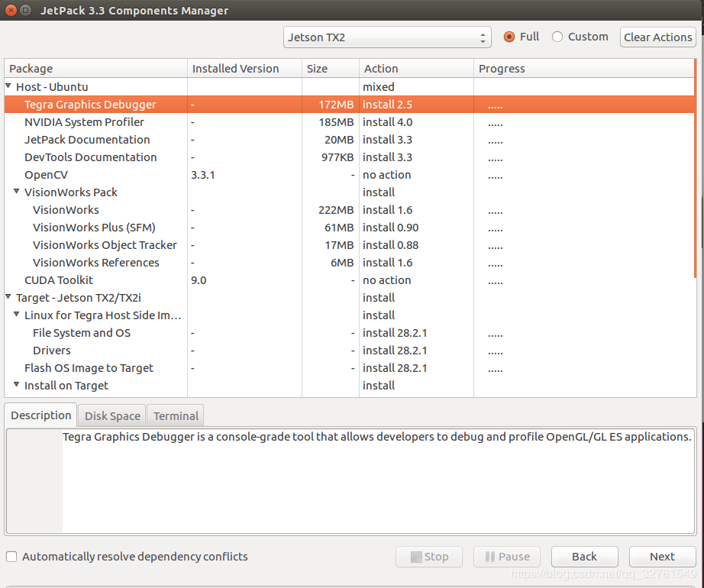Click 'install 0.88' action for Object Tracker
704x588 pixels.
pyautogui.click(x=391, y=244)
